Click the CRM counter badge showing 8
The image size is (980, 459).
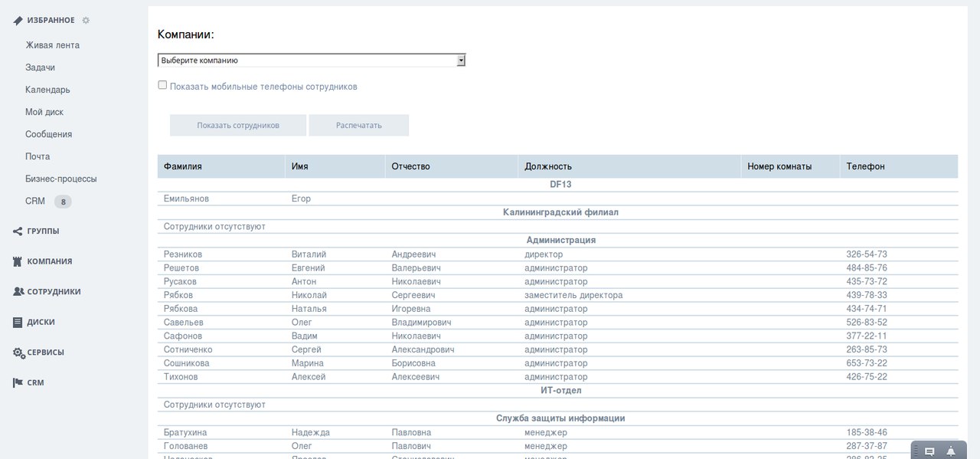63,202
